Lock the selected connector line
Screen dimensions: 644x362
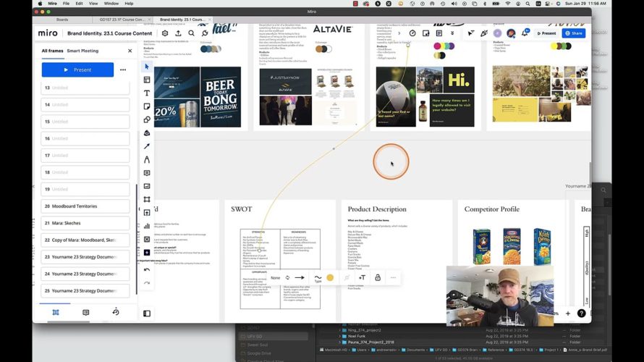tap(378, 278)
